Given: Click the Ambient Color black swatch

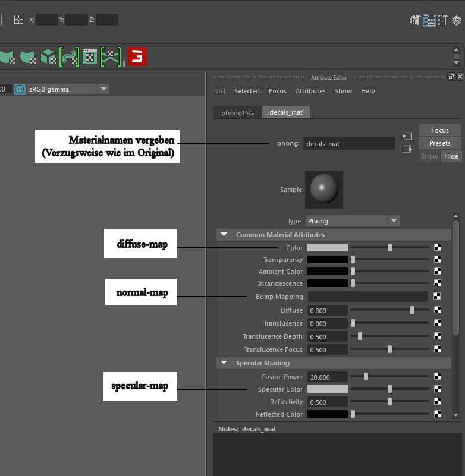Looking at the screenshot, I should [x=327, y=272].
